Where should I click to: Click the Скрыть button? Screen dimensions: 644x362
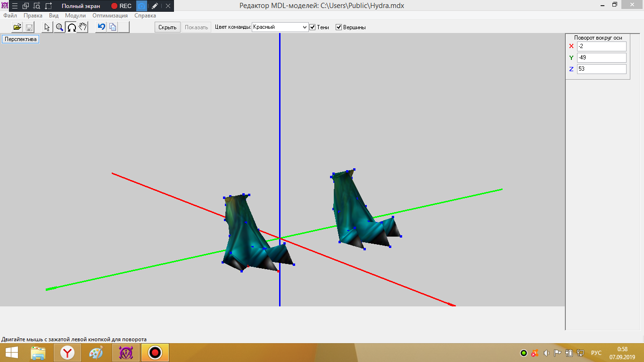(x=167, y=27)
